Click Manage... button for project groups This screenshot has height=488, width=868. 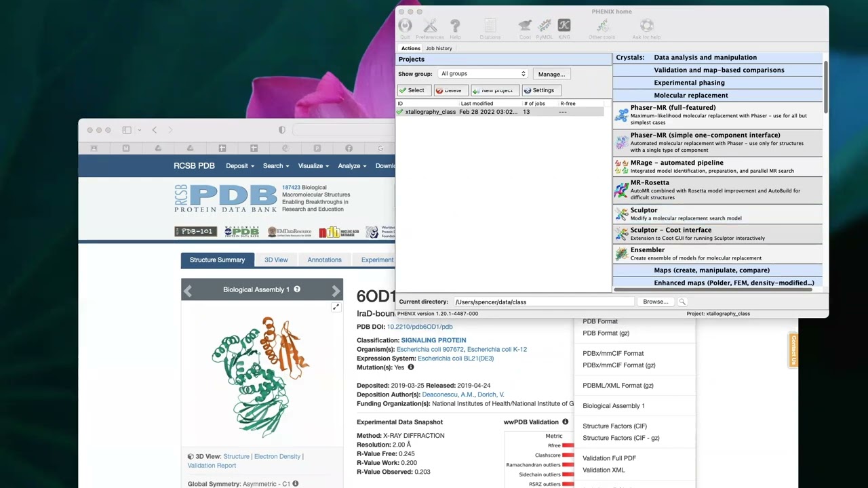[x=551, y=74]
